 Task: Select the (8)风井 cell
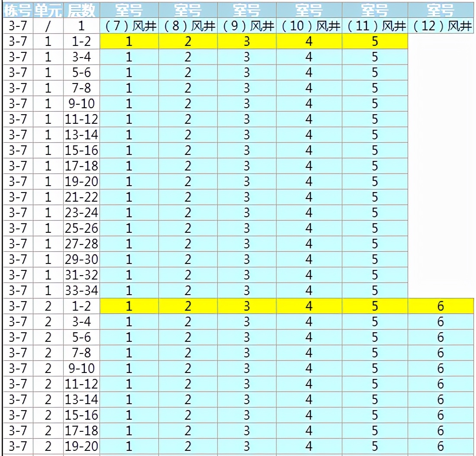pos(188,26)
